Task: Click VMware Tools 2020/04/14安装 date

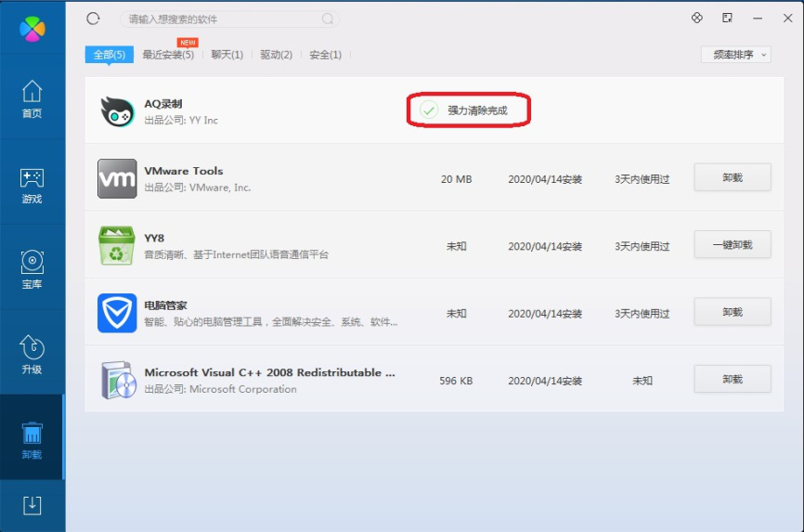Action: tap(545, 179)
